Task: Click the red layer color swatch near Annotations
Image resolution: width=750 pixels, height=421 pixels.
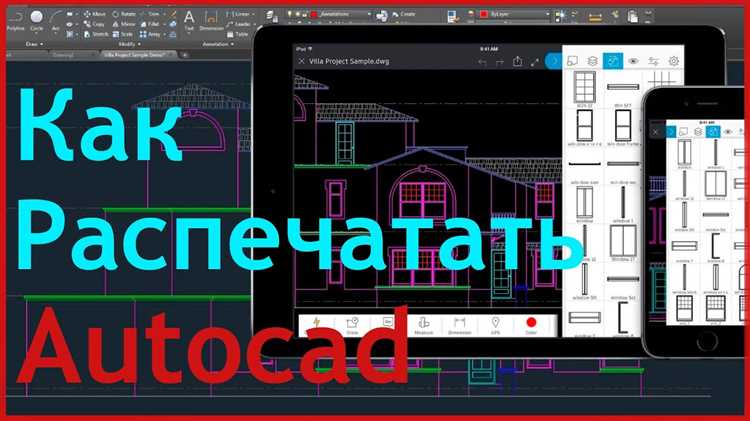Action: click(x=314, y=14)
